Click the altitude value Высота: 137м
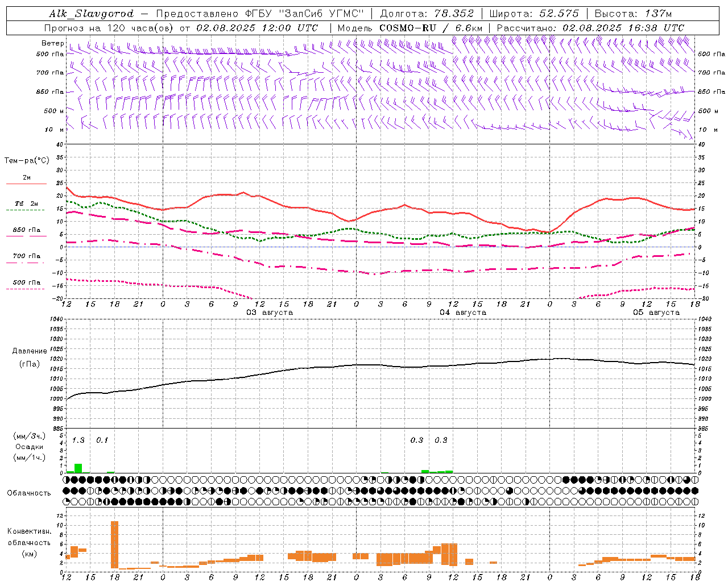This screenshot has height=582, width=728. [x=633, y=14]
